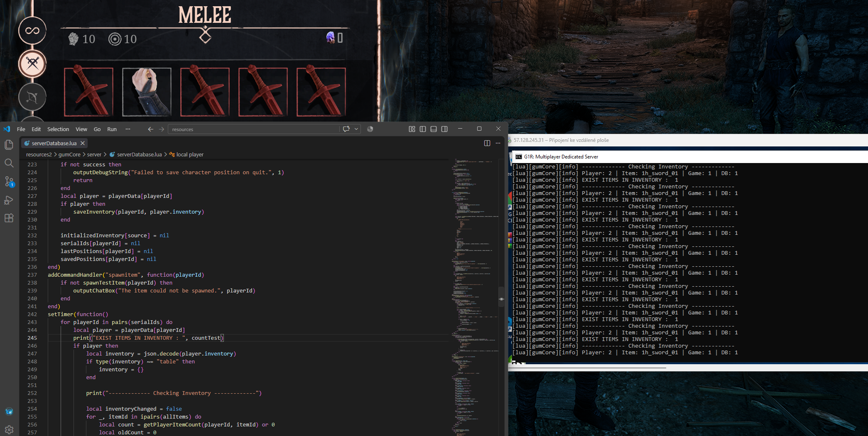Open the Search view in the activity bar
The image size is (868, 436).
(x=9, y=163)
